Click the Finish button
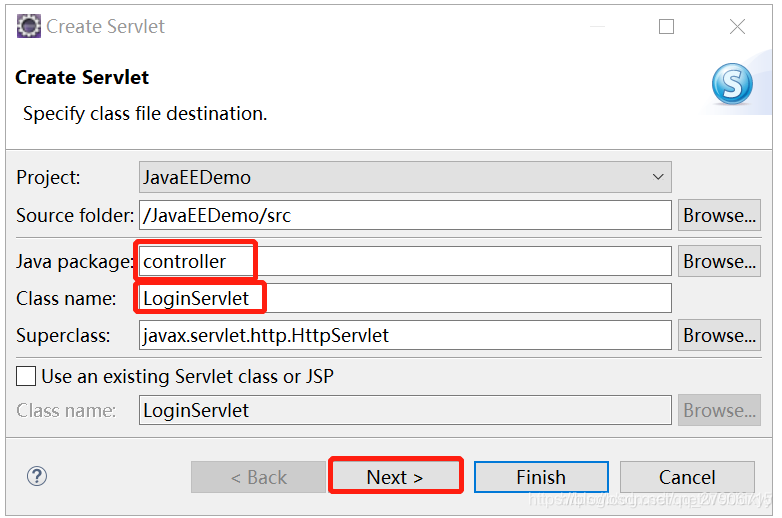 tap(541, 477)
